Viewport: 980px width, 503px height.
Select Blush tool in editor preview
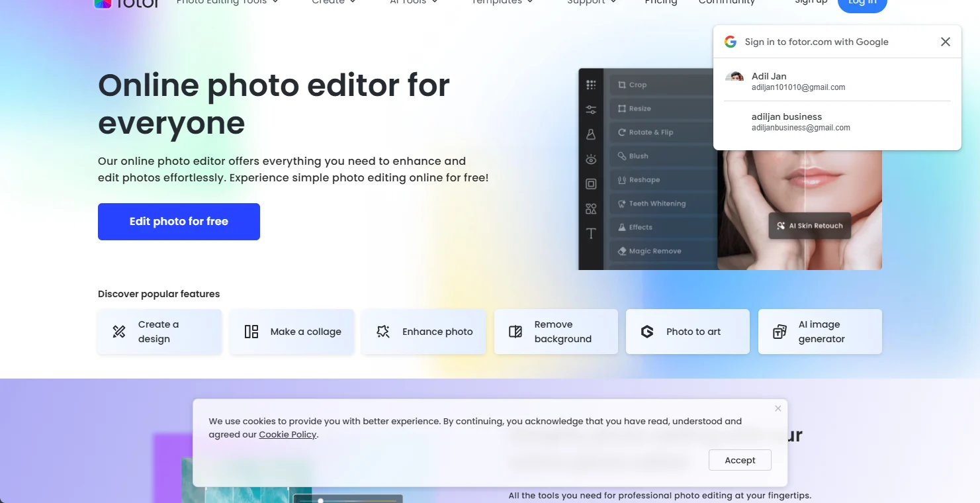pyautogui.click(x=662, y=156)
